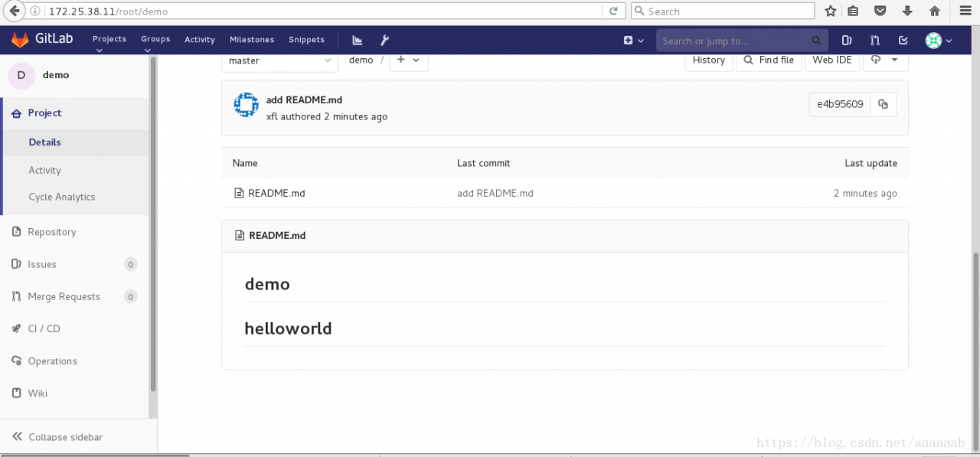Expand the plus add-file dropdown by breadcrumb
The width and height of the screenshot is (980, 457).
(408, 60)
